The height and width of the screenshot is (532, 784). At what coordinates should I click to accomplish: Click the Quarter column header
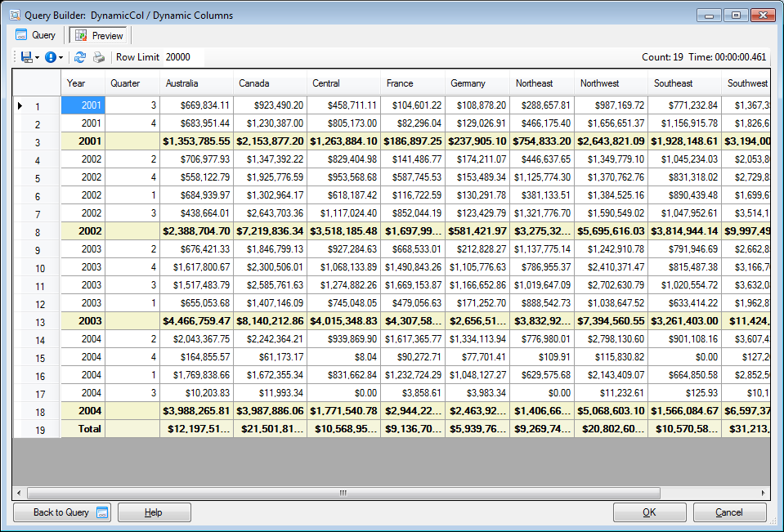[132, 83]
